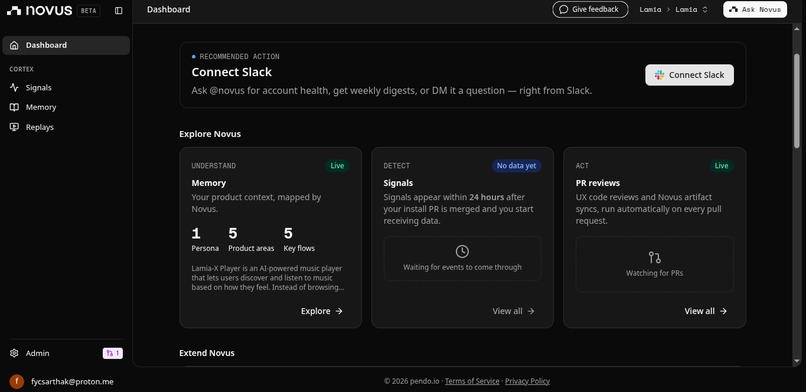The image size is (806, 392).
Task: Click the Dashboard home icon
Action: pos(14,45)
